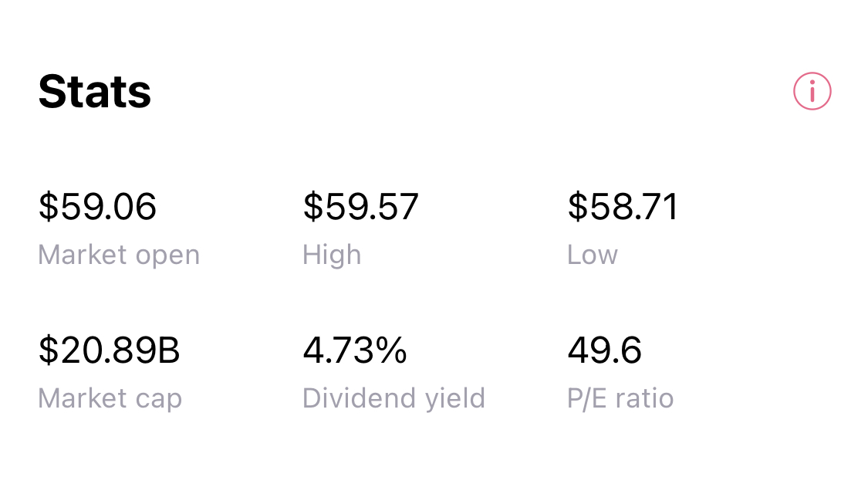This screenshot has height=494, width=868.
Task: Select the 49.6 P/E ratio figure
Action: (605, 350)
